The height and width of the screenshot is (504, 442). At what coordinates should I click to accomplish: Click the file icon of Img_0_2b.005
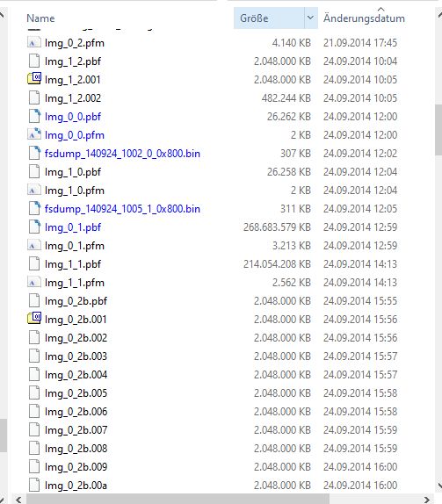(34, 392)
